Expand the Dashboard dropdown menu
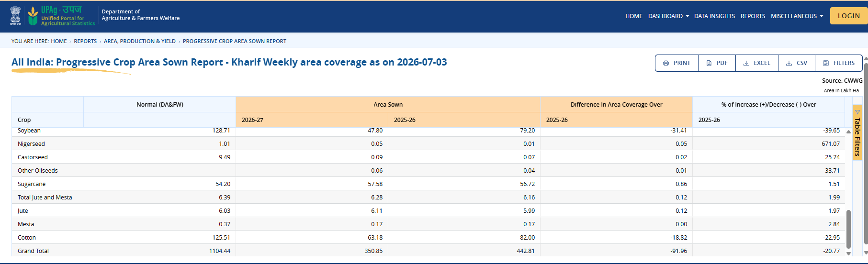The image size is (868, 264). (x=669, y=16)
